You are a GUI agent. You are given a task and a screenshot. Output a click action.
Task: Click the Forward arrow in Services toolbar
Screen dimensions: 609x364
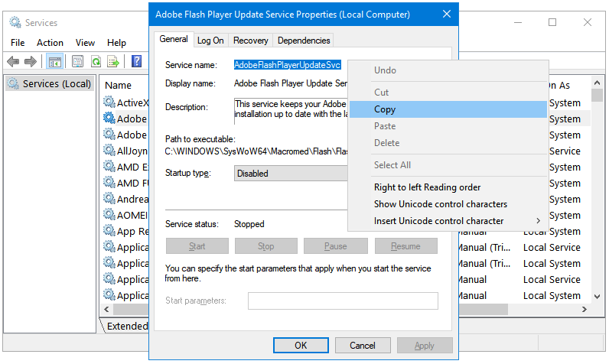tap(31, 61)
